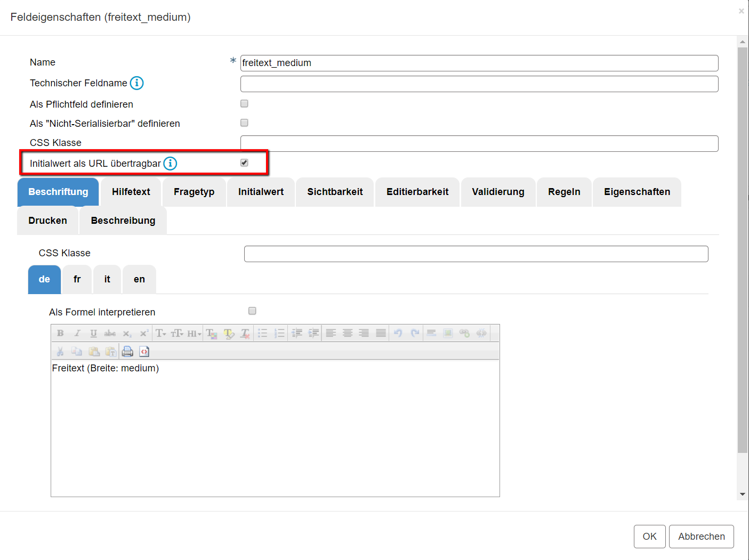Image resolution: width=749 pixels, height=560 pixels.
Task: Click the vertical scrollbar of the dialog
Action: click(742, 250)
